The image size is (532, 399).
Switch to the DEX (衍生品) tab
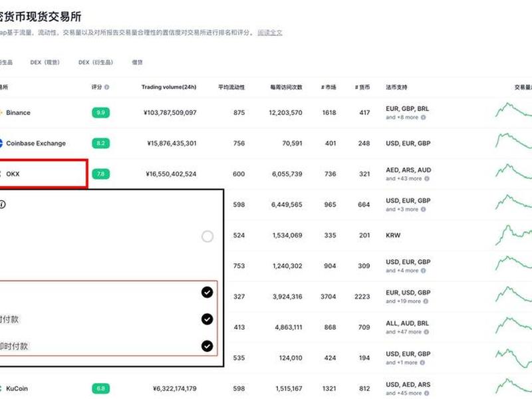tap(96, 63)
